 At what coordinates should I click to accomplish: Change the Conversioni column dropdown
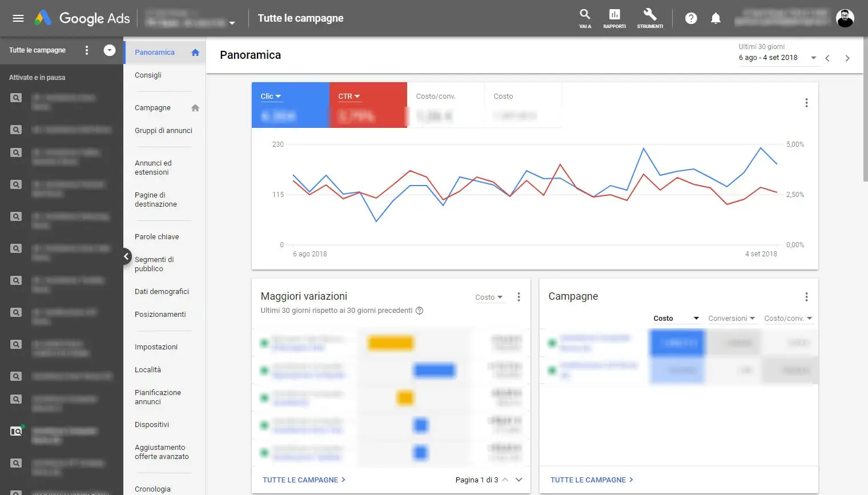click(732, 319)
